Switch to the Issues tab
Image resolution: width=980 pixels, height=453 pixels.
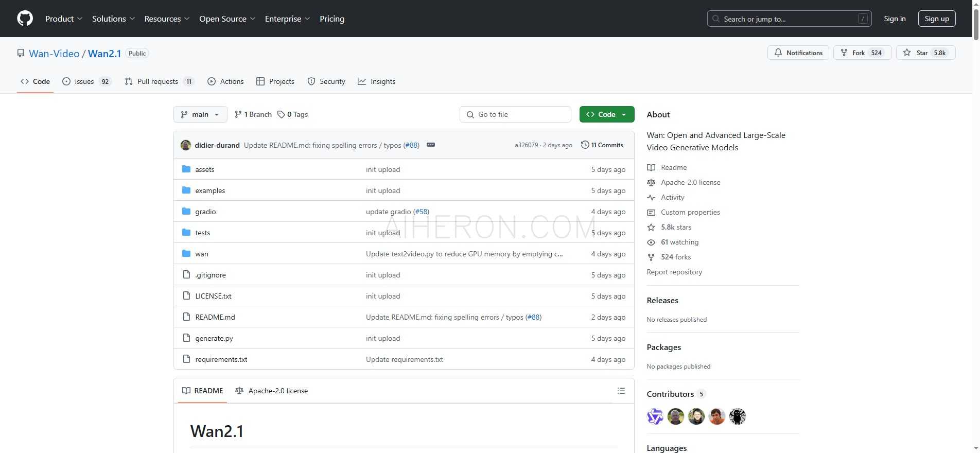tap(86, 81)
